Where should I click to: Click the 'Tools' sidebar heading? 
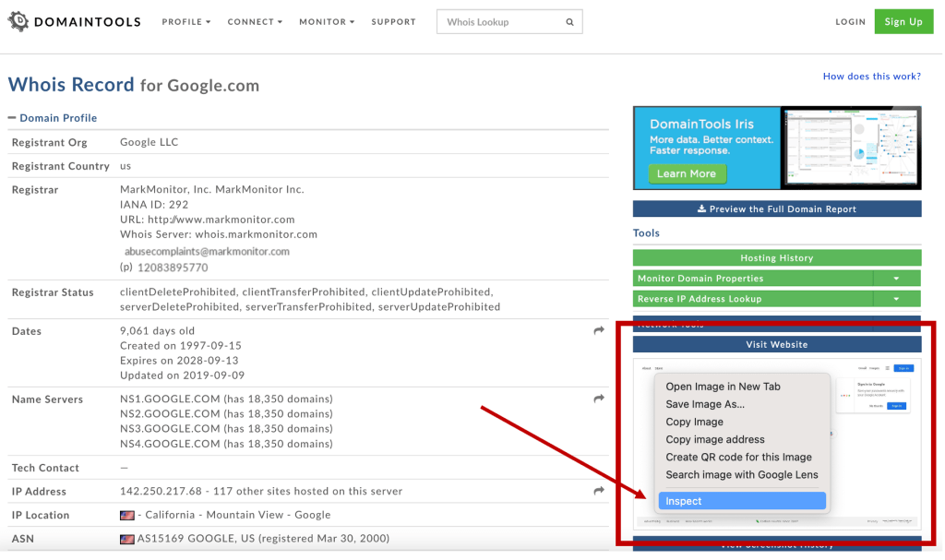pos(646,233)
